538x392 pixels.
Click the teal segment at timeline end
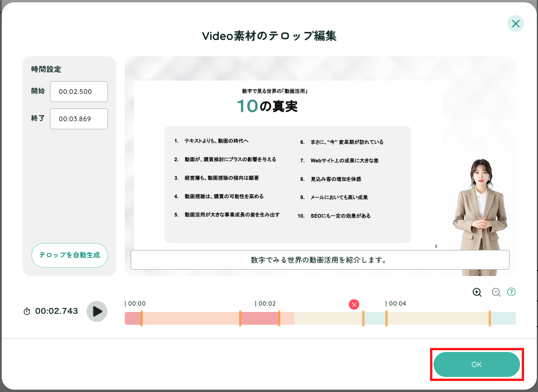503,318
